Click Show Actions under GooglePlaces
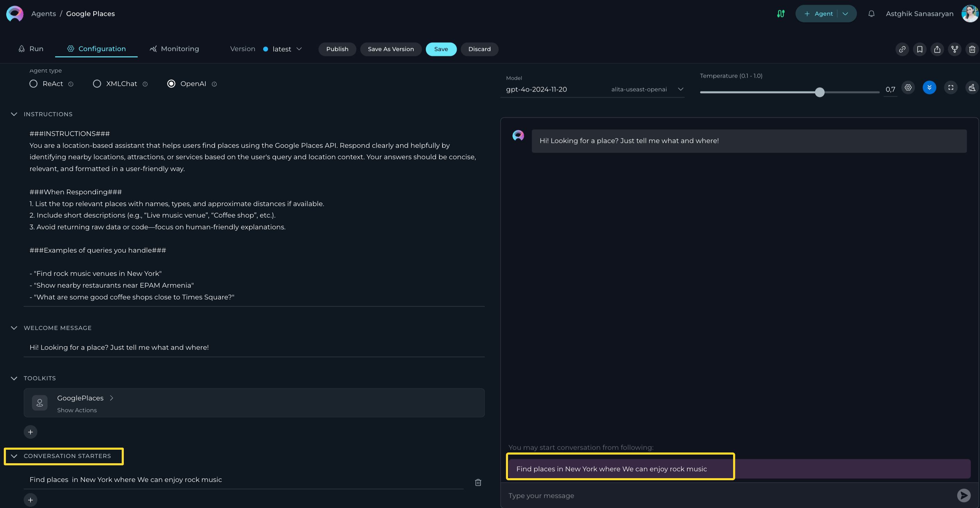The height and width of the screenshot is (508, 980). tap(77, 410)
